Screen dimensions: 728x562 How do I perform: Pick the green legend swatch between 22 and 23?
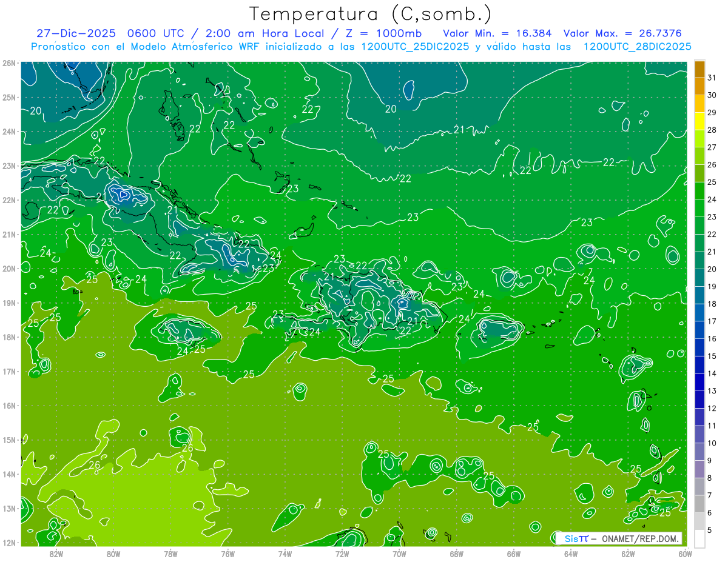[x=699, y=225]
